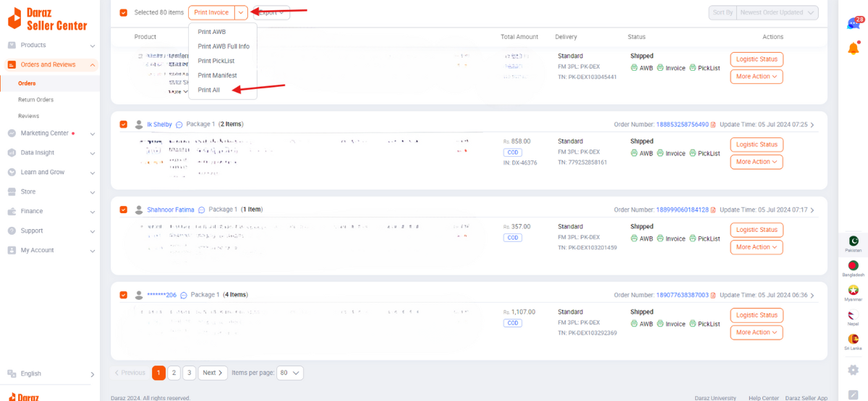Select Print All from dropdown menu

209,90
